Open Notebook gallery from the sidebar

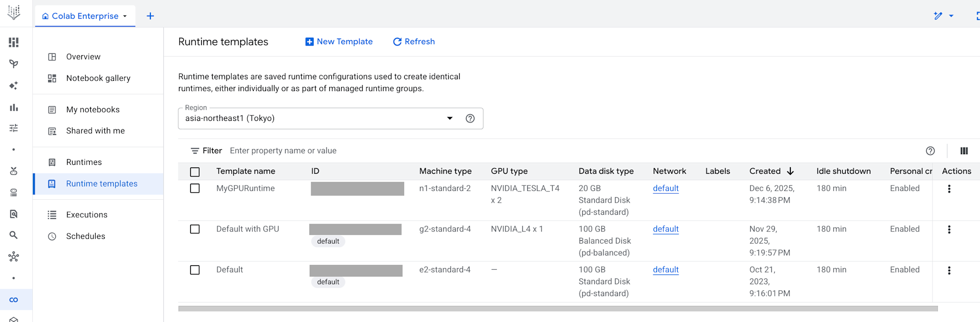pos(98,78)
